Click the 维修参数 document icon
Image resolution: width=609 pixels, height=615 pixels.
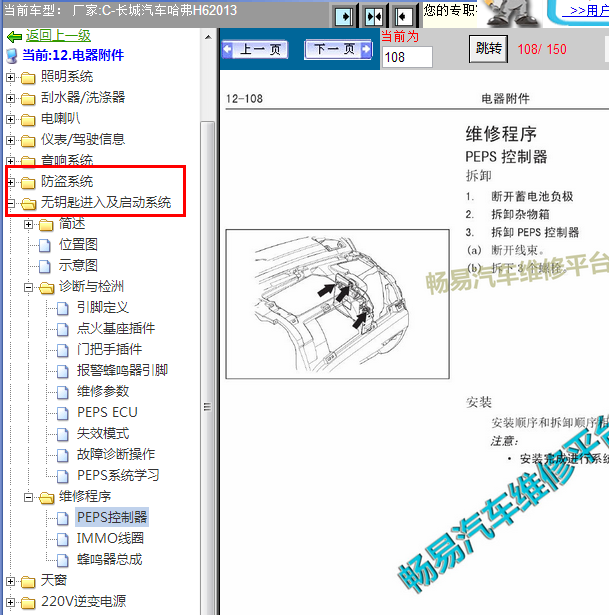coord(63,392)
